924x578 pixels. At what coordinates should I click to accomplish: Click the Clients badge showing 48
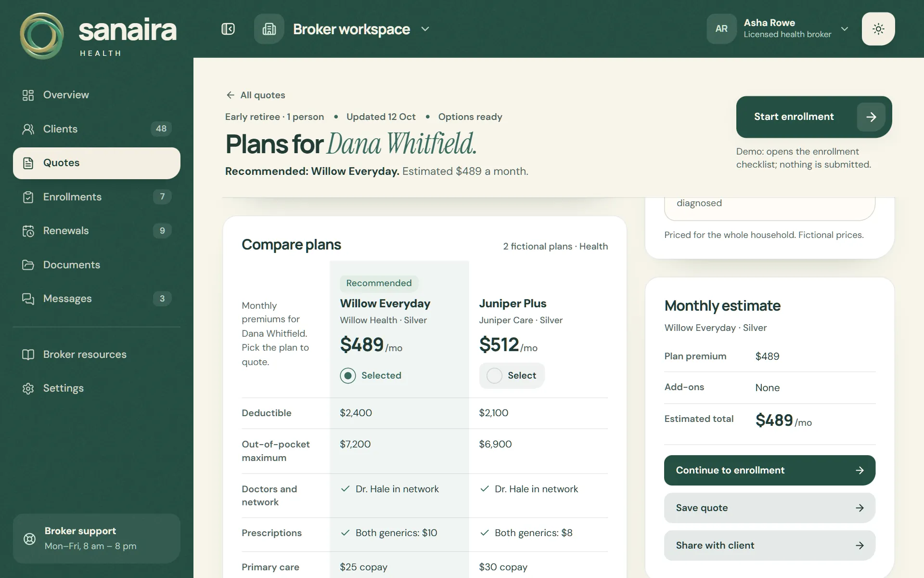pos(161,129)
